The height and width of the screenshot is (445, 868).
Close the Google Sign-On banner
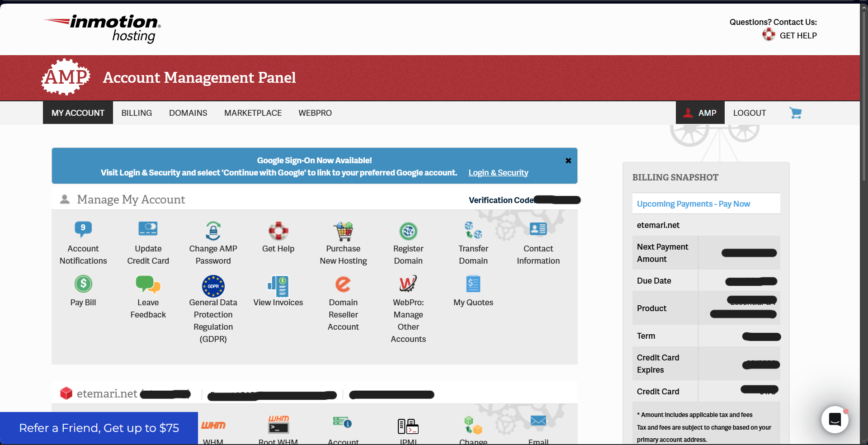click(568, 161)
